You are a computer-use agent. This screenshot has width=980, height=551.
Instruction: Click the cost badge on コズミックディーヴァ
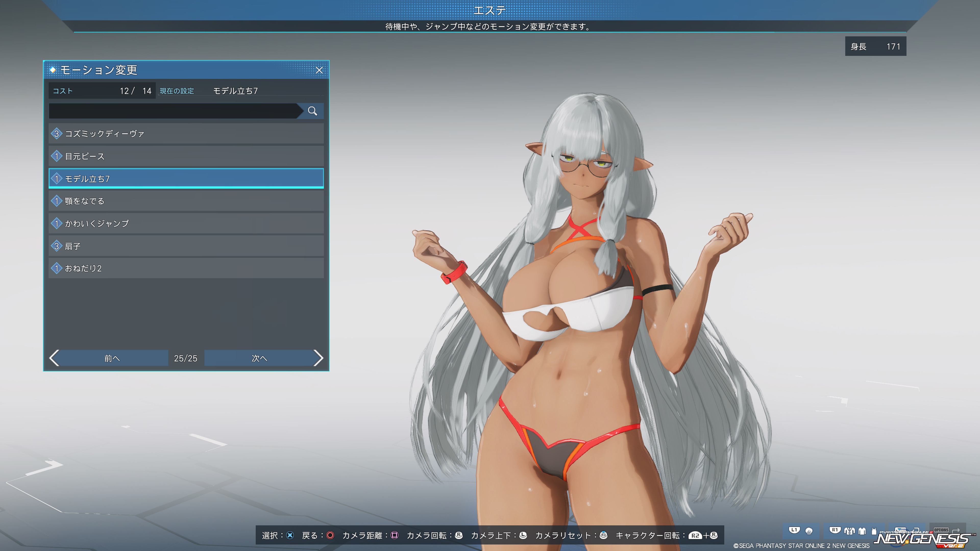pos(56,133)
